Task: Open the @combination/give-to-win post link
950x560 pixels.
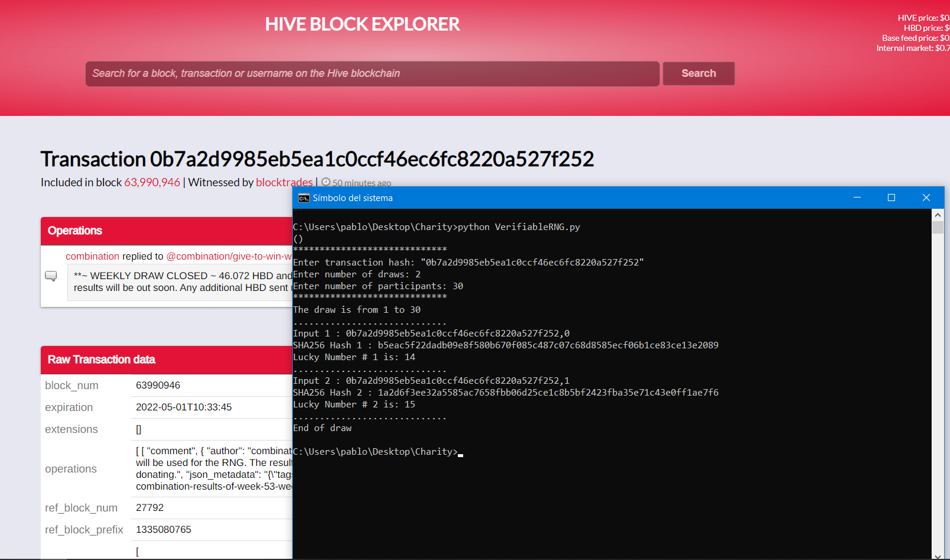Action: (229, 256)
